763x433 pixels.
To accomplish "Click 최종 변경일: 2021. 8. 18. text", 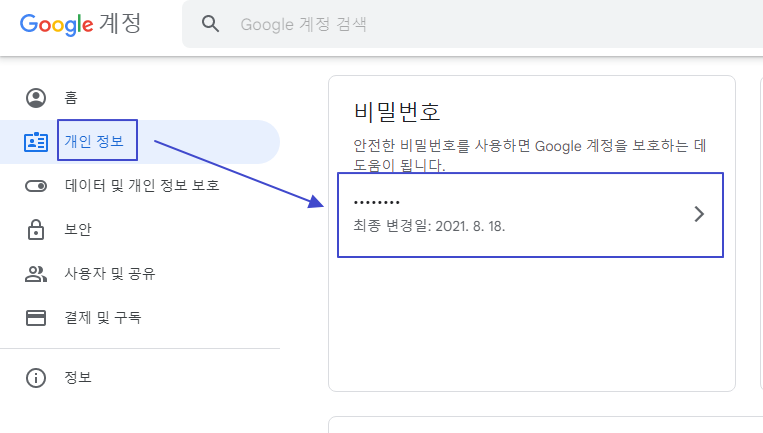I will coord(429,226).
